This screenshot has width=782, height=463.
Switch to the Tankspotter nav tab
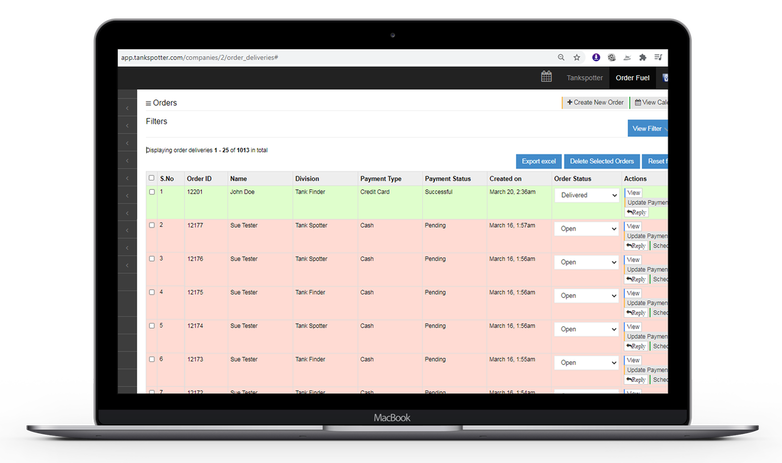pyautogui.click(x=585, y=78)
